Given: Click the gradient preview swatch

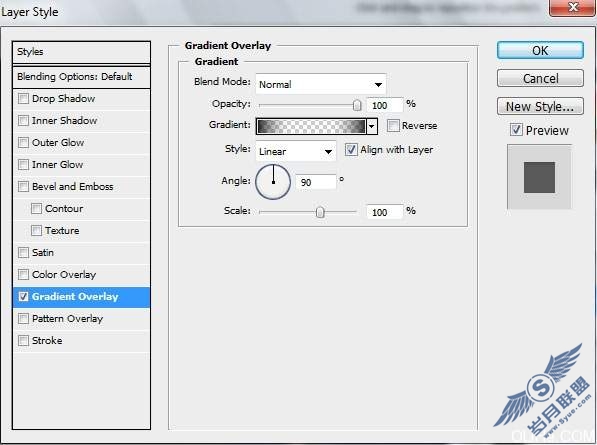Looking at the screenshot, I should coord(311,126).
